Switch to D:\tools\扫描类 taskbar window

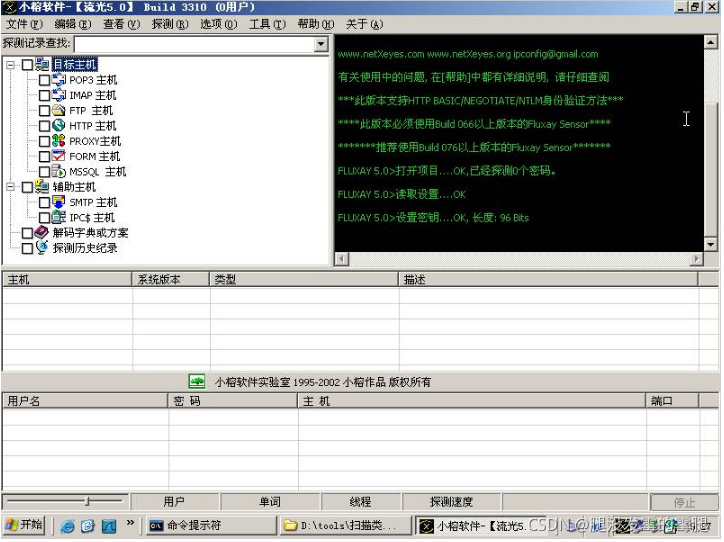(345, 526)
